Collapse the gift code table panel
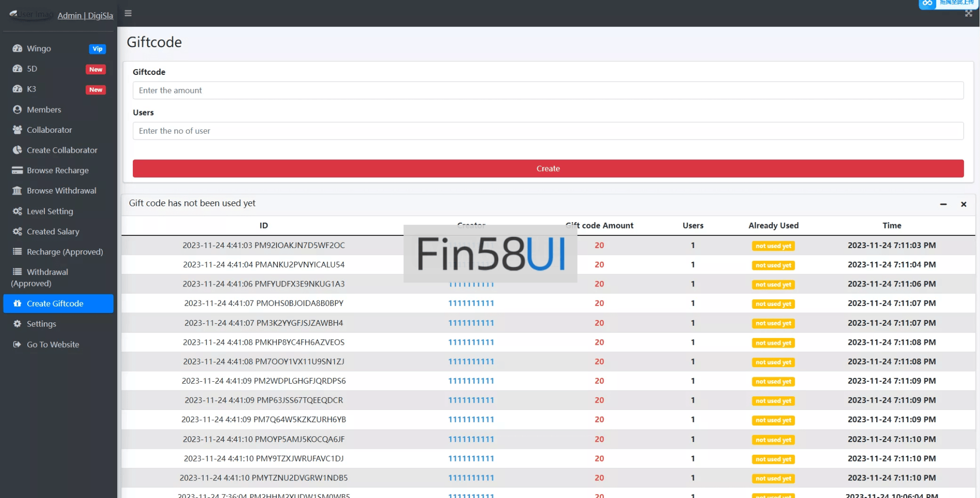The height and width of the screenshot is (498, 980). pos(943,204)
